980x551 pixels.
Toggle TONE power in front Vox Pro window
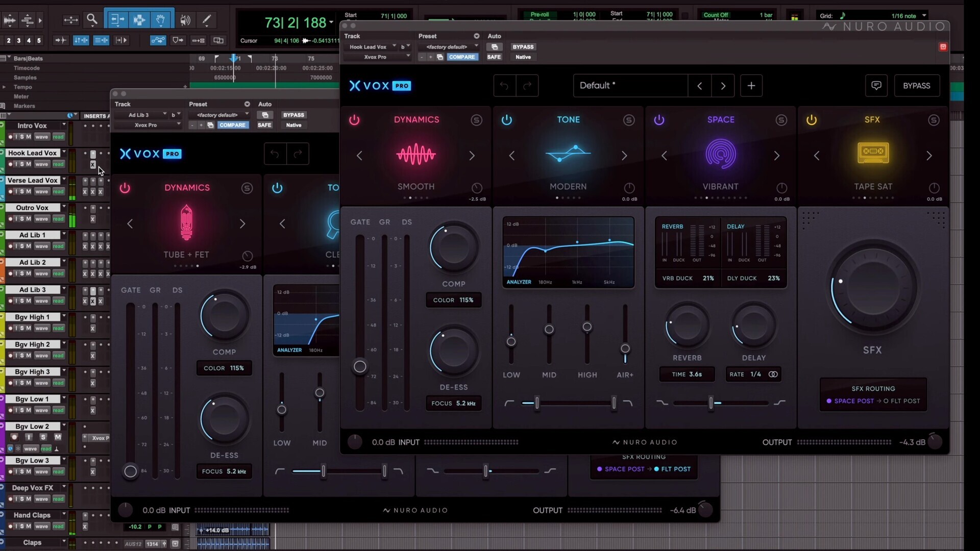(x=506, y=120)
